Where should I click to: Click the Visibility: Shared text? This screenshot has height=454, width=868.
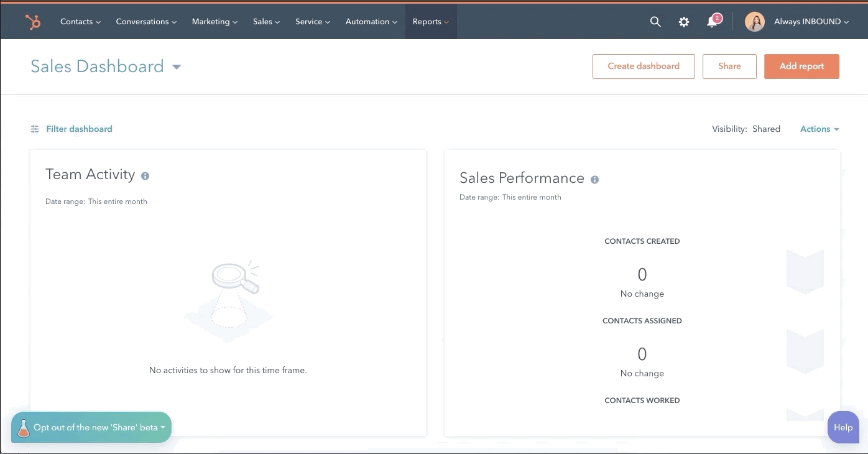coord(746,129)
